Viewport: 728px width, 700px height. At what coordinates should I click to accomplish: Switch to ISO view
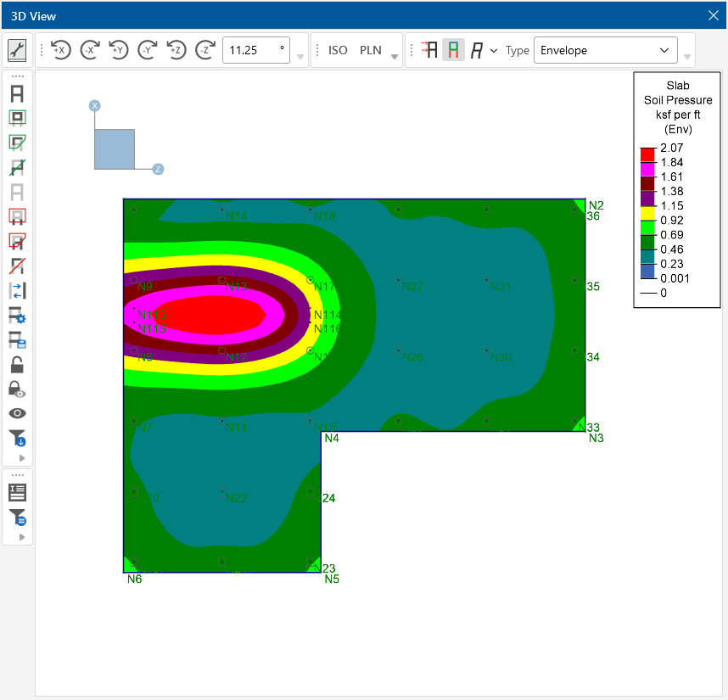click(x=338, y=50)
